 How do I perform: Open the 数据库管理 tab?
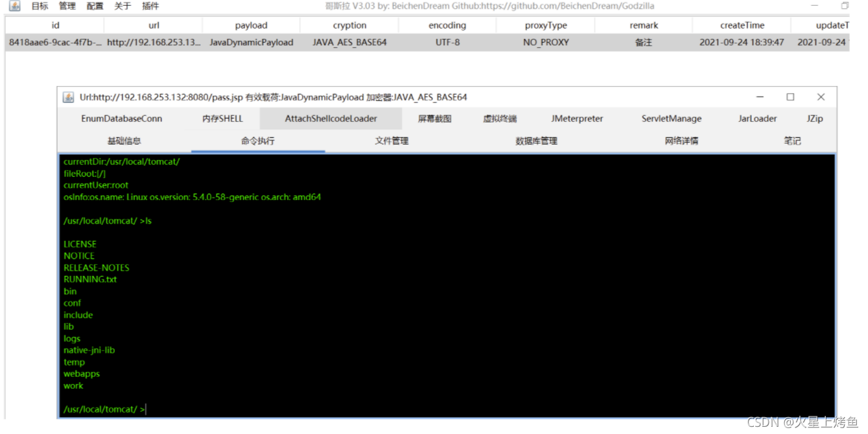(536, 141)
